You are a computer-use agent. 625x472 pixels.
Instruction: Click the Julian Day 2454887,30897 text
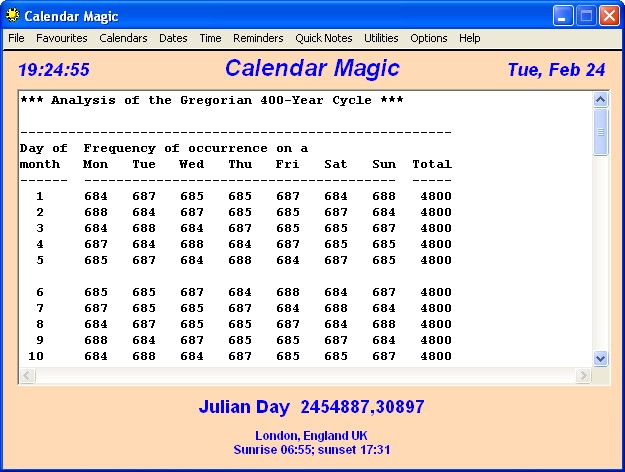pos(311,407)
